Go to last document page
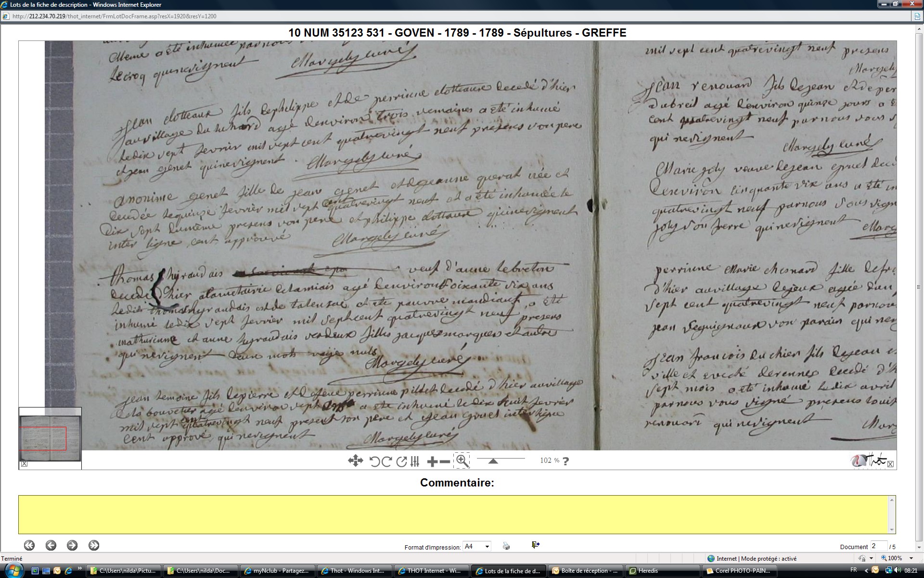 click(x=94, y=545)
